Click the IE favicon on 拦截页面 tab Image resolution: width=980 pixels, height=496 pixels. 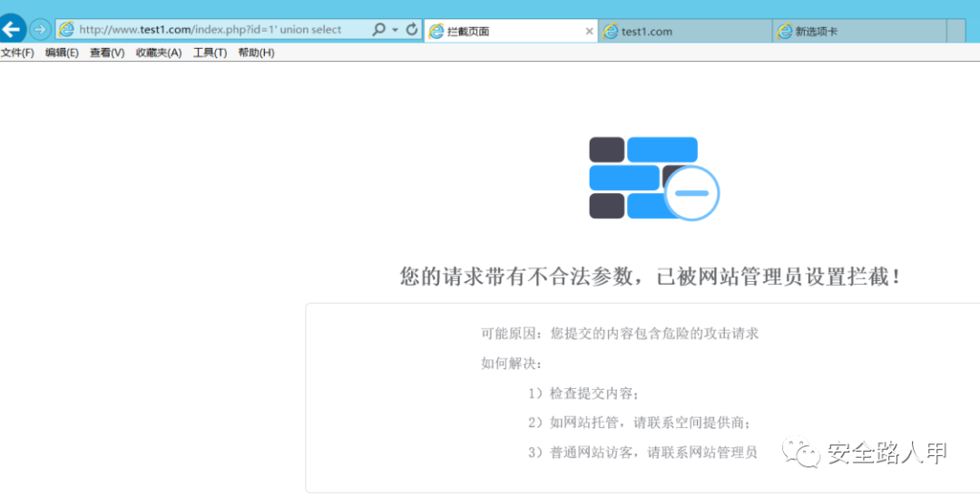tap(436, 31)
